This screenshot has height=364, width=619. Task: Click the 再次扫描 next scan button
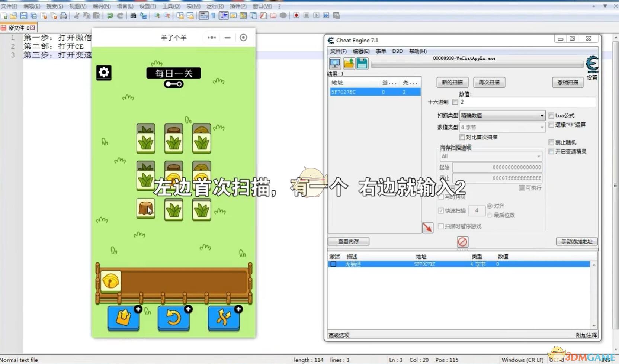tap(489, 82)
